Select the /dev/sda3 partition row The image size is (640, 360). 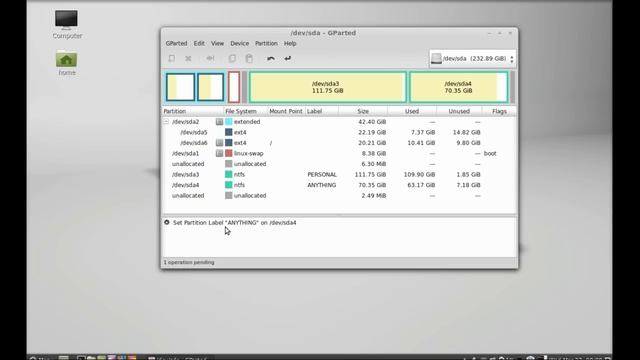[x=339, y=174]
